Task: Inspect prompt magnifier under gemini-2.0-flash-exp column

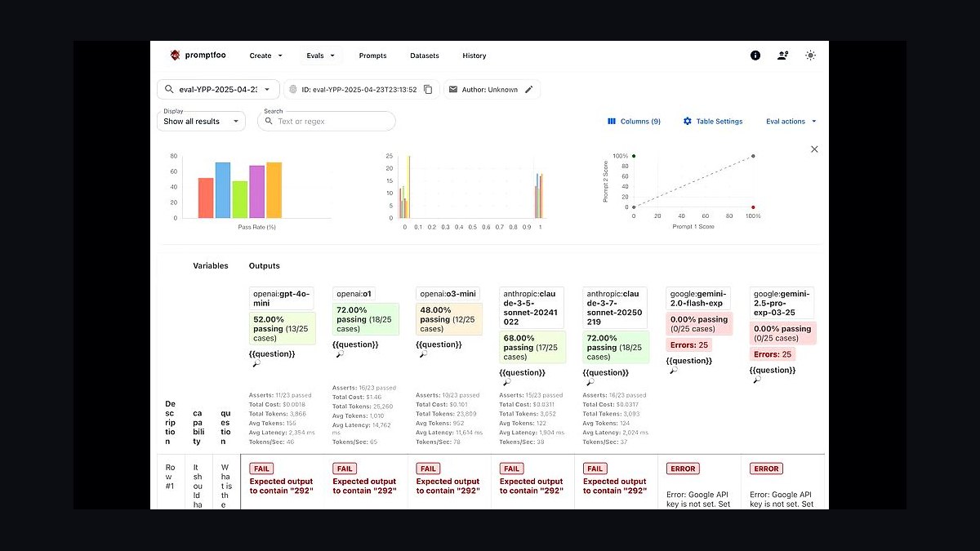Action: pos(673,370)
